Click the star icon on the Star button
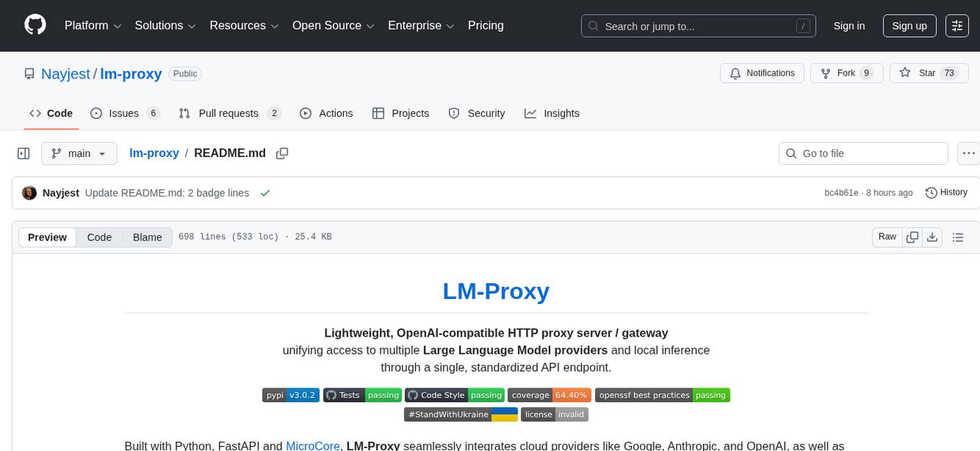This screenshot has height=451, width=980. 906,73
